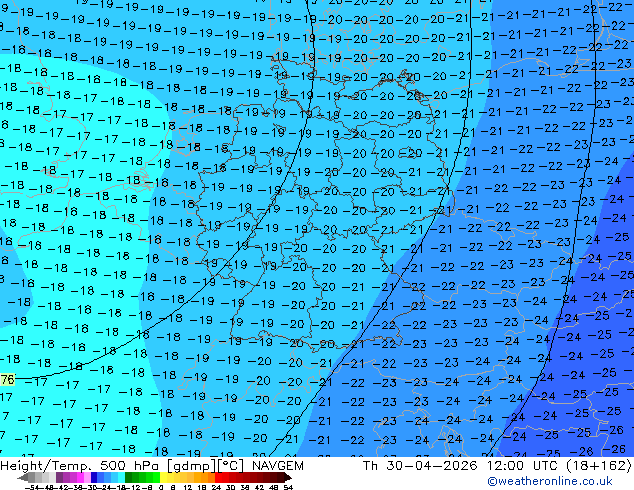Click the '-54' value under the color scale

click(x=32, y=487)
